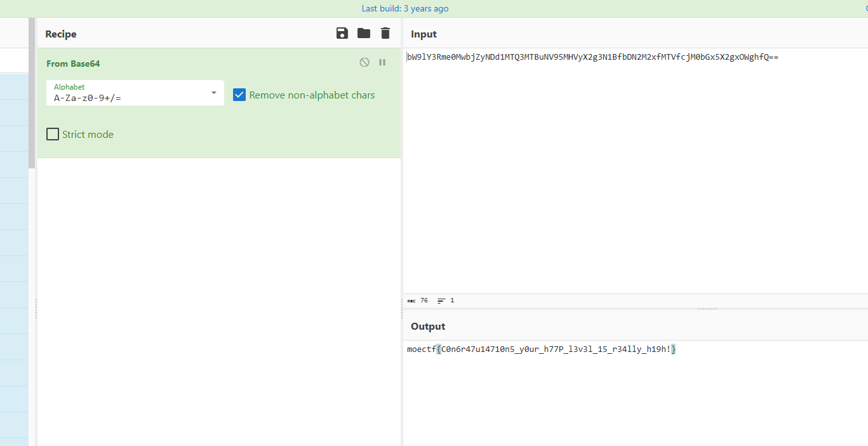Click the Input and Output pane divider handle
The height and width of the screenshot is (446, 868).
click(707, 309)
